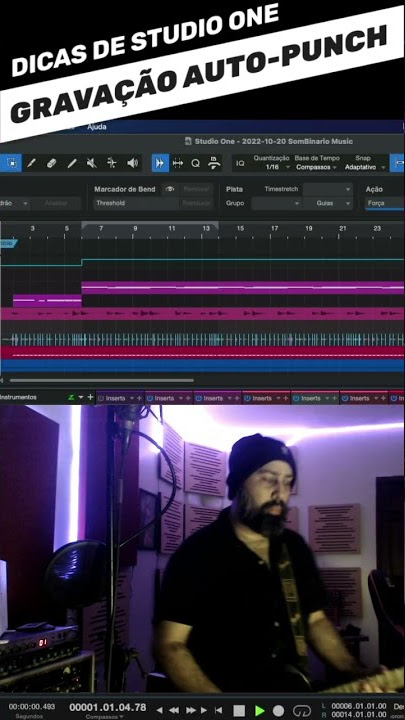Click timeline ruler at bar 21
This screenshot has width=405, height=720.
pos(343,228)
